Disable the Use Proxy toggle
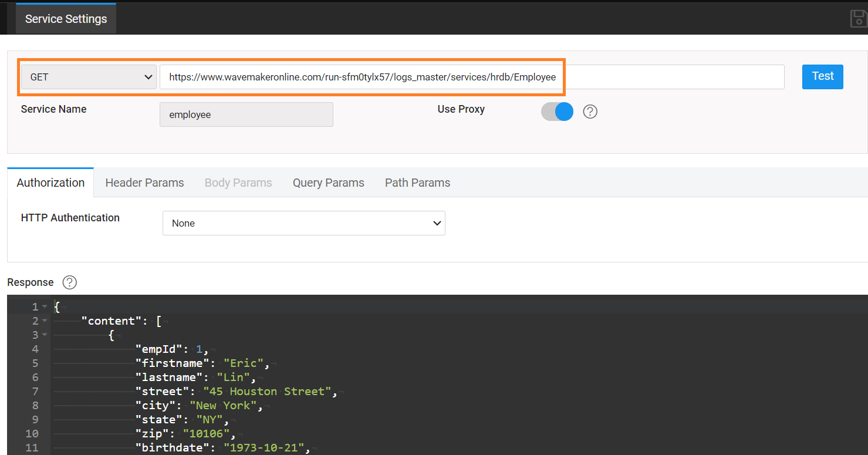This screenshot has height=455, width=868. (x=557, y=112)
